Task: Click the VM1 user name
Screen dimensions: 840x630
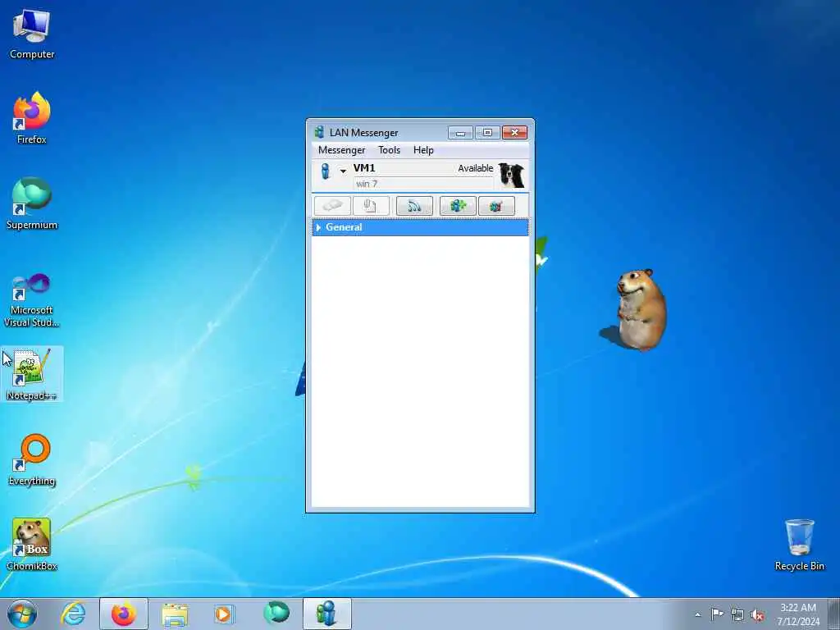Action: (364, 168)
